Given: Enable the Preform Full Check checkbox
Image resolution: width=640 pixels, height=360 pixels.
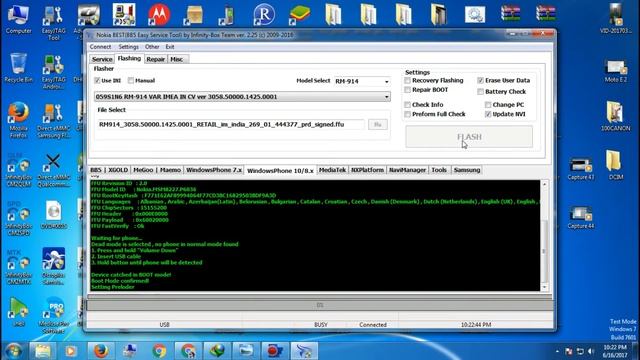Looking at the screenshot, I should [407, 114].
